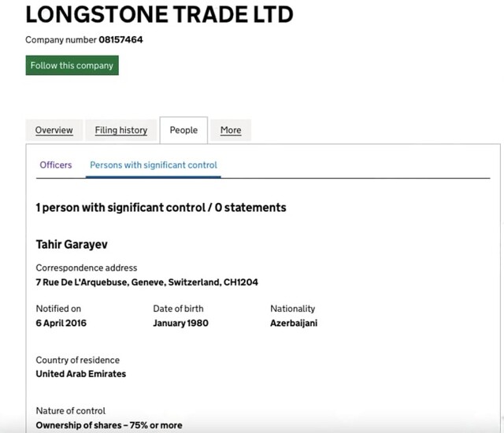Click the Azerbaijani nationality value
The height and width of the screenshot is (433, 504).
(x=294, y=323)
